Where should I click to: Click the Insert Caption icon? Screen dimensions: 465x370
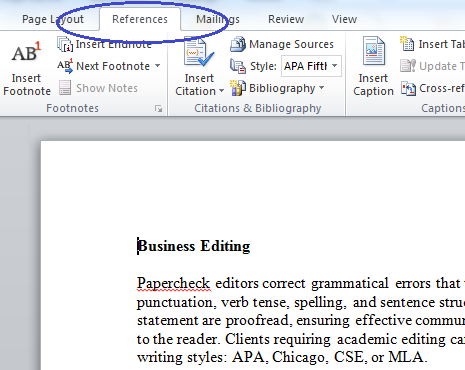[374, 51]
